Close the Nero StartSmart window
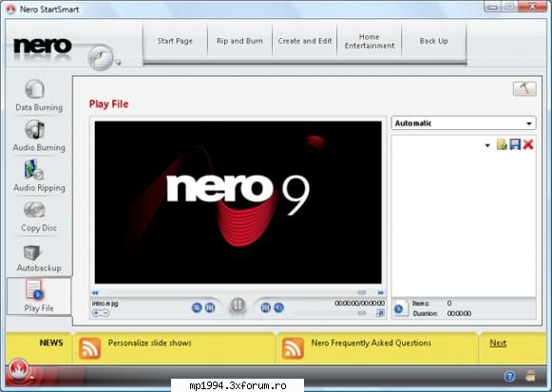552x392 pixels. tap(533, 7)
